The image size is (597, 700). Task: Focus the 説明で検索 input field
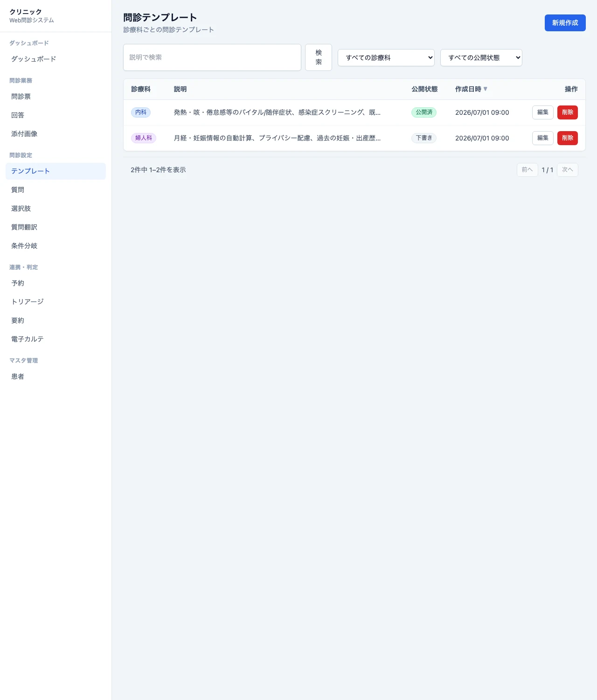coord(212,57)
